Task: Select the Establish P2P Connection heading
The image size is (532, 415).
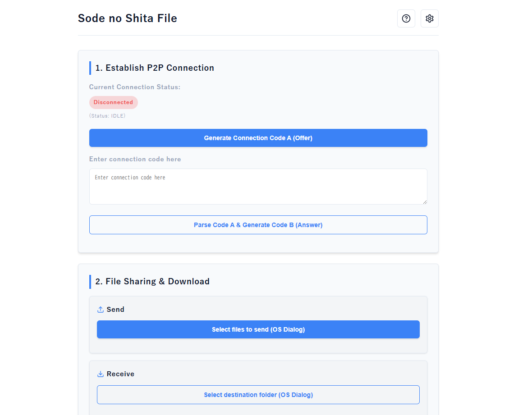Action: tap(155, 68)
